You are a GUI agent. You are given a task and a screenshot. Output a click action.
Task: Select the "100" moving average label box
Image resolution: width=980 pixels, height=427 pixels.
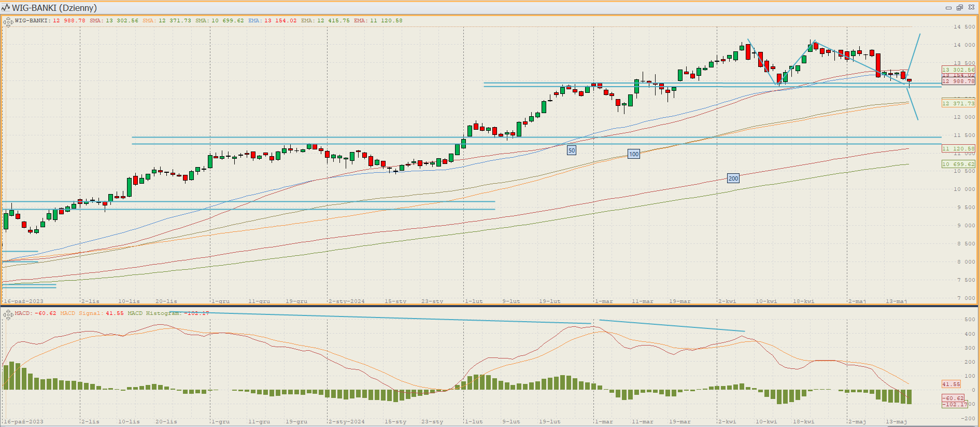[x=634, y=154]
